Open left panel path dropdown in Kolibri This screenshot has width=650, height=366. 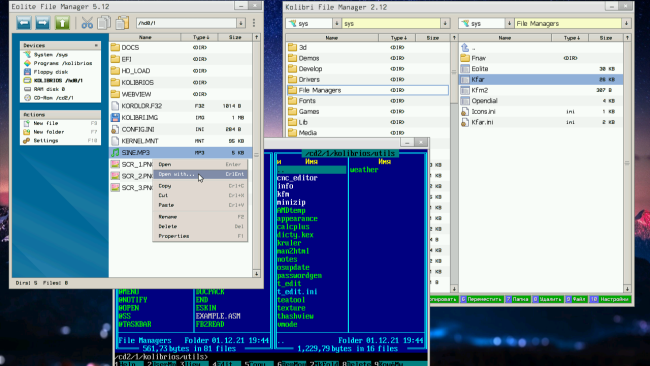[x=445, y=24]
